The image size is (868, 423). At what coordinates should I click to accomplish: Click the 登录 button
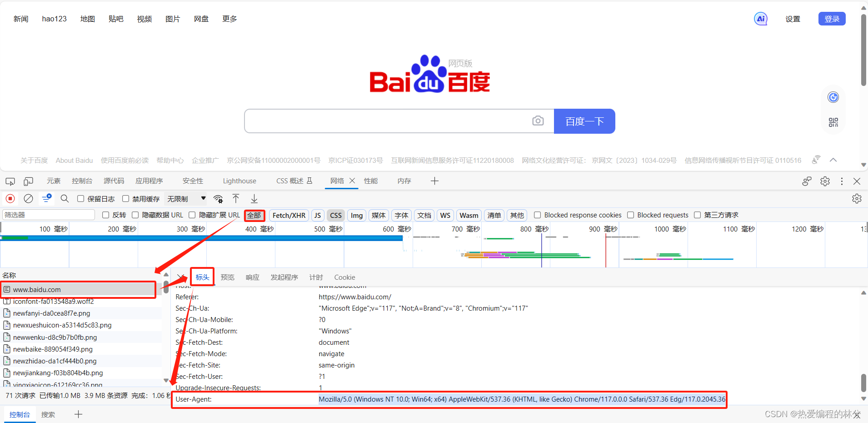832,19
